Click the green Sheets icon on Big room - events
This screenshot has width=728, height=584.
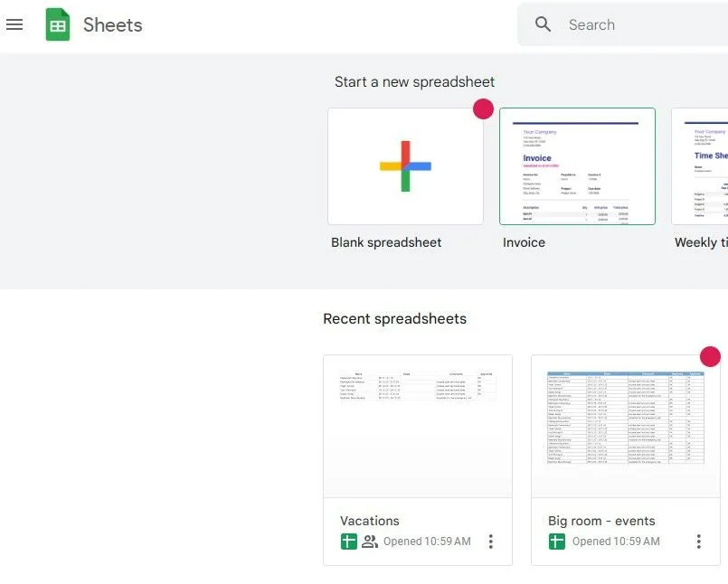click(556, 541)
